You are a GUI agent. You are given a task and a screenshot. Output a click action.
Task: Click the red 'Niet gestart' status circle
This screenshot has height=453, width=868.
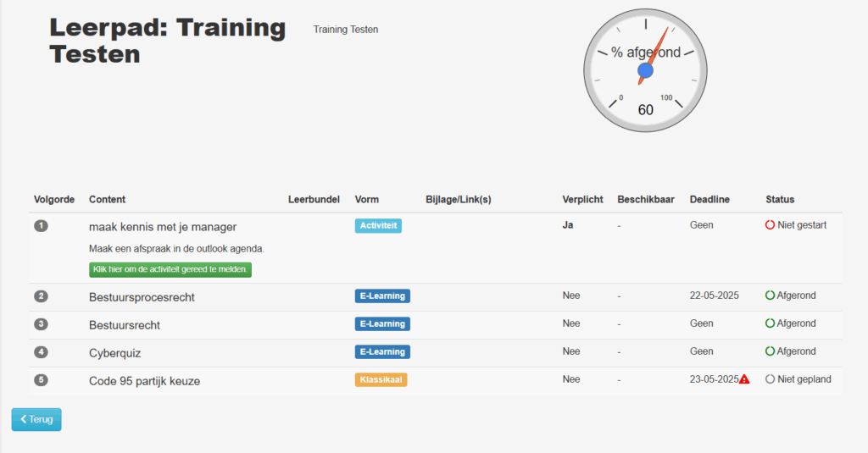click(x=771, y=225)
